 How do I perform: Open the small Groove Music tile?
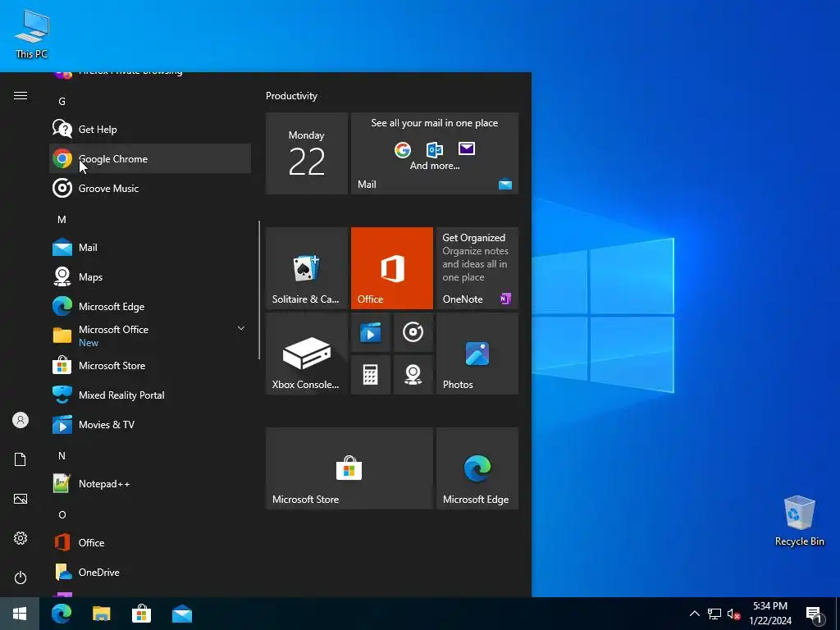pos(413,332)
